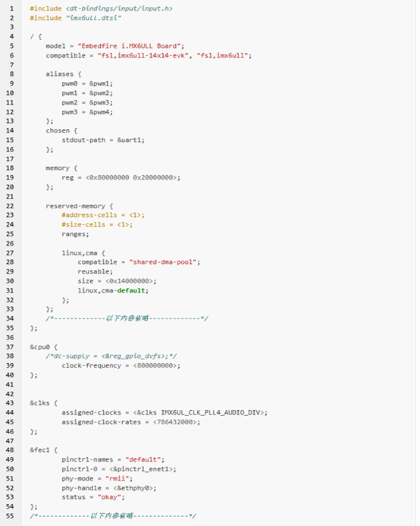Click the include dt-bindings/input/input.h line

pyautogui.click(x=101, y=8)
